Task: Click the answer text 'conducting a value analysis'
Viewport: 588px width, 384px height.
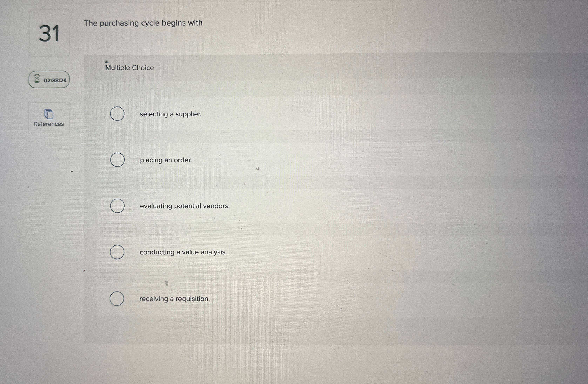Action: click(x=183, y=252)
